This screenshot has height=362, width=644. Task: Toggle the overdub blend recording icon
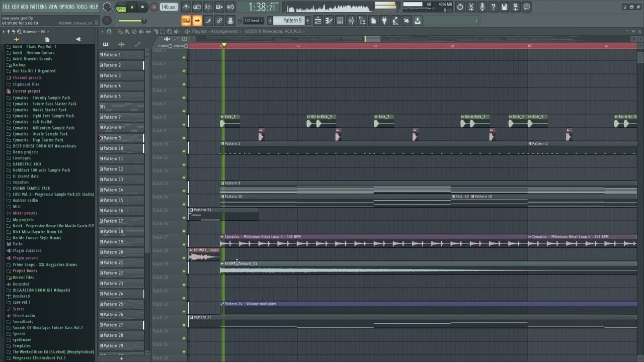pyautogui.click(x=219, y=7)
